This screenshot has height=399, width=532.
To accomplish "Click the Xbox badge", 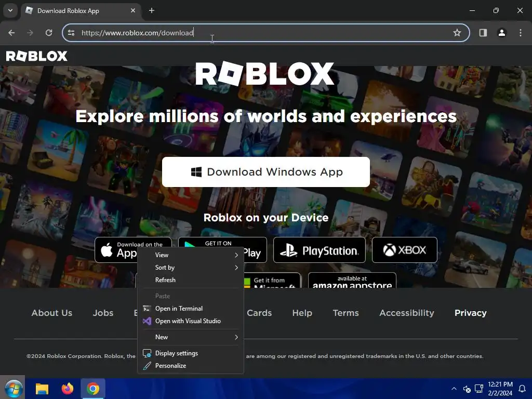I will pyautogui.click(x=404, y=250).
